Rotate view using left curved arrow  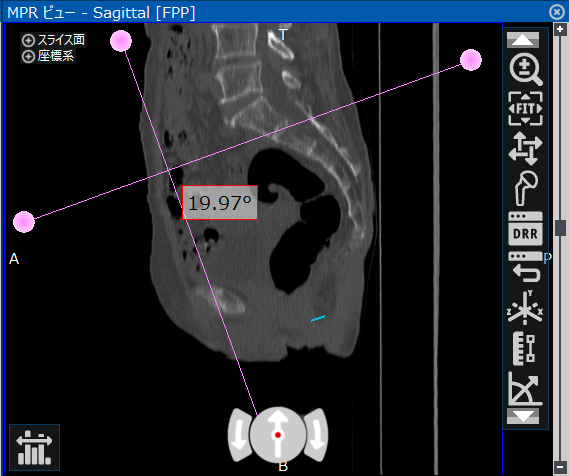pos(240,435)
